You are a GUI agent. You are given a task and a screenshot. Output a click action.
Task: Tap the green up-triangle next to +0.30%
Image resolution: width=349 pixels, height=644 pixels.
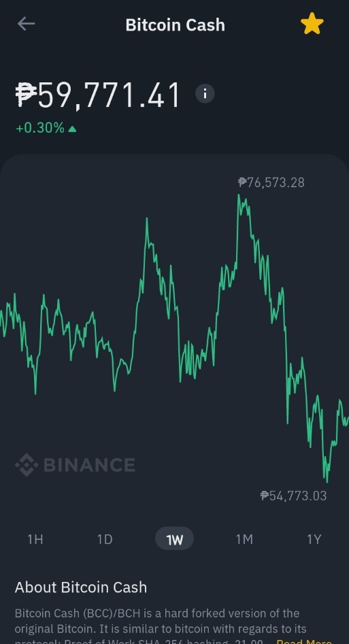tap(72, 129)
